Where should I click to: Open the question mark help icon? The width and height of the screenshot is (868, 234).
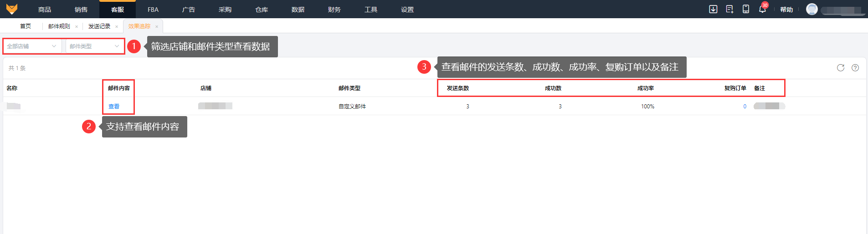coord(855,68)
